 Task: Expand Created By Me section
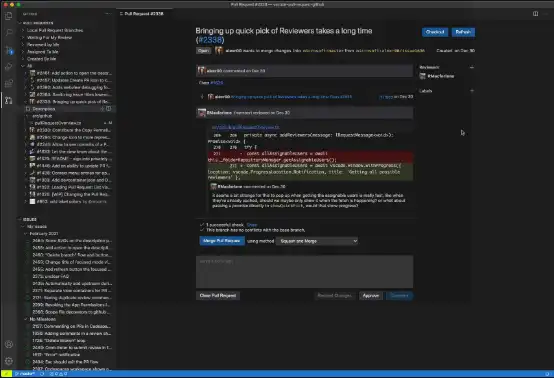point(41,59)
